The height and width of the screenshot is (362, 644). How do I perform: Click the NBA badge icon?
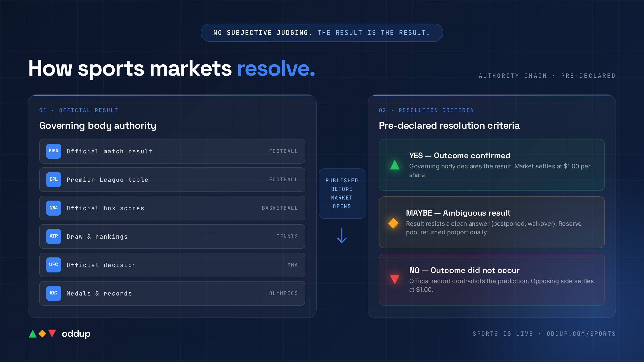[x=54, y=208]
